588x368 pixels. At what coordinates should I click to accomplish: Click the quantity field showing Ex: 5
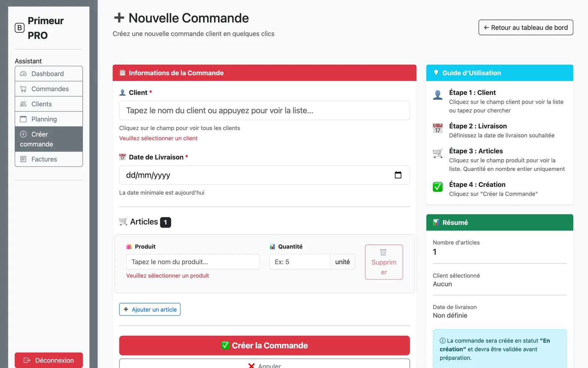tap(300, 262)
